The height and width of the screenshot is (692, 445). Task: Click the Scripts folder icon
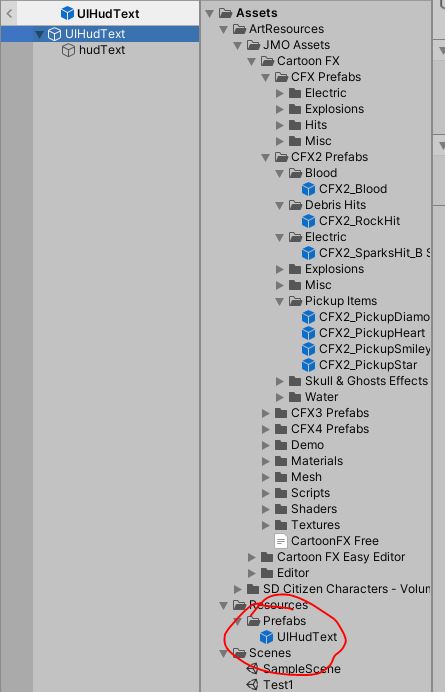click(x=281, y=493)
